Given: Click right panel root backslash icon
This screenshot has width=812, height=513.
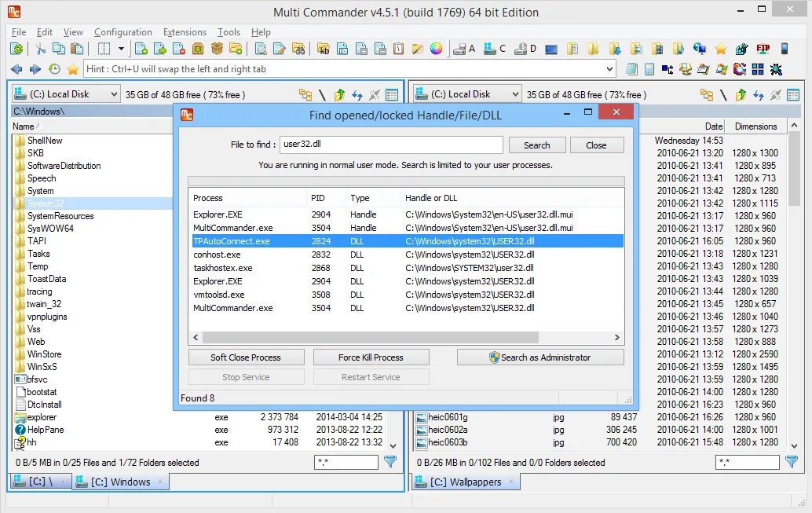Looking at the screenshot, I should click(723, 94).
